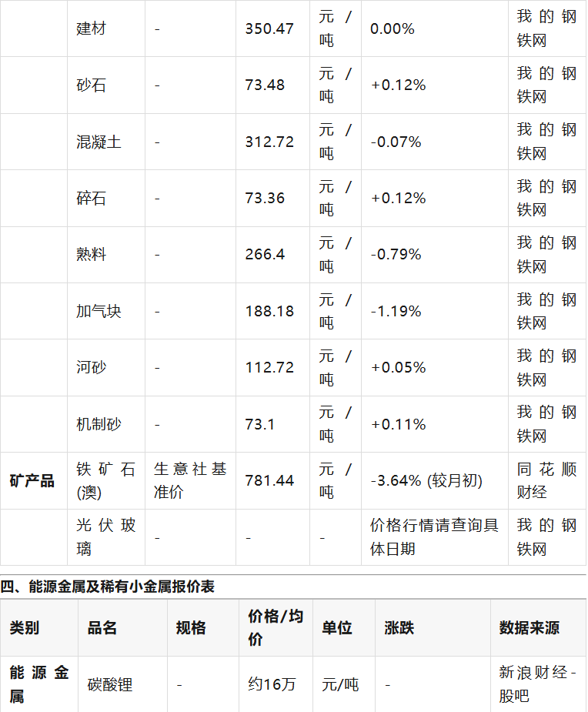
Task: Select the 生意社基准价 specification cell
Action: (x=190, y=480)
